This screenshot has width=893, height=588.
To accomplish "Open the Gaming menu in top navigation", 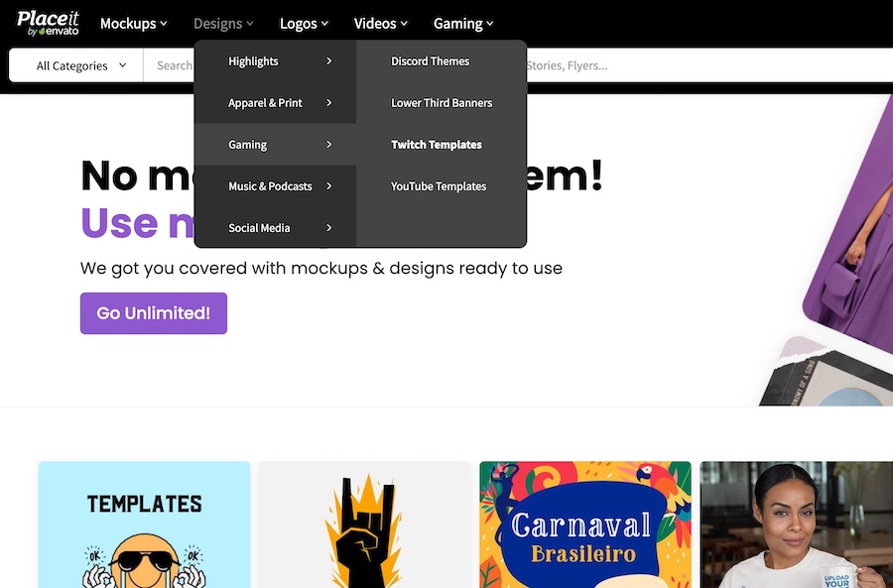I will point(463,24).
